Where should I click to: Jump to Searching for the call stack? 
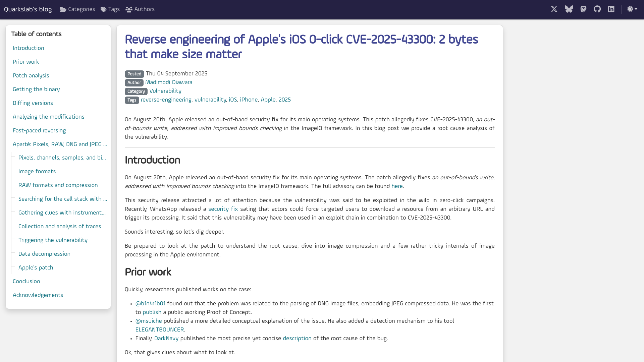[63, 199]
